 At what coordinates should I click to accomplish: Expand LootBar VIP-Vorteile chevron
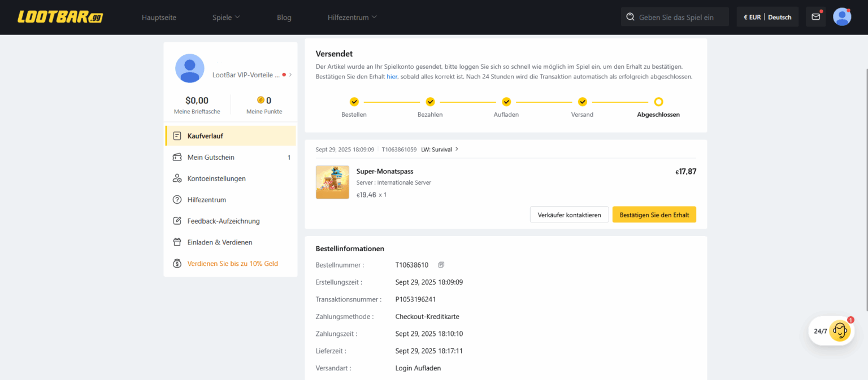click(x=290, y=75)
